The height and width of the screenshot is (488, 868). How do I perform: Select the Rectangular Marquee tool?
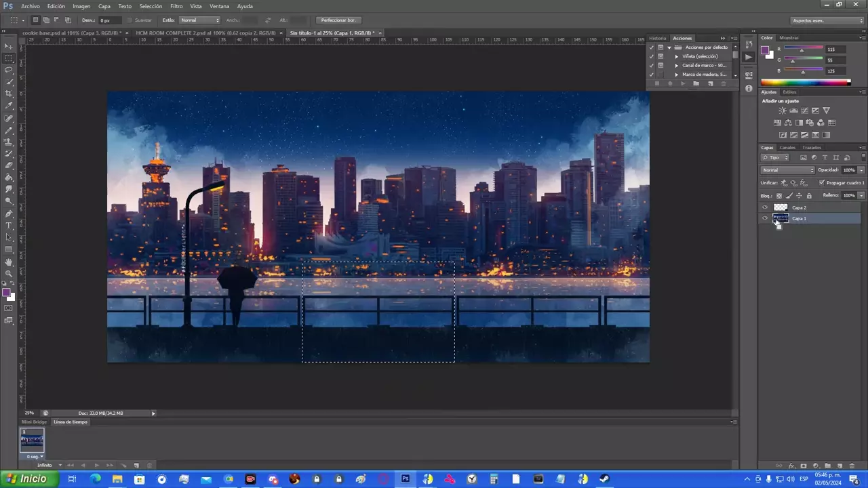9,58
